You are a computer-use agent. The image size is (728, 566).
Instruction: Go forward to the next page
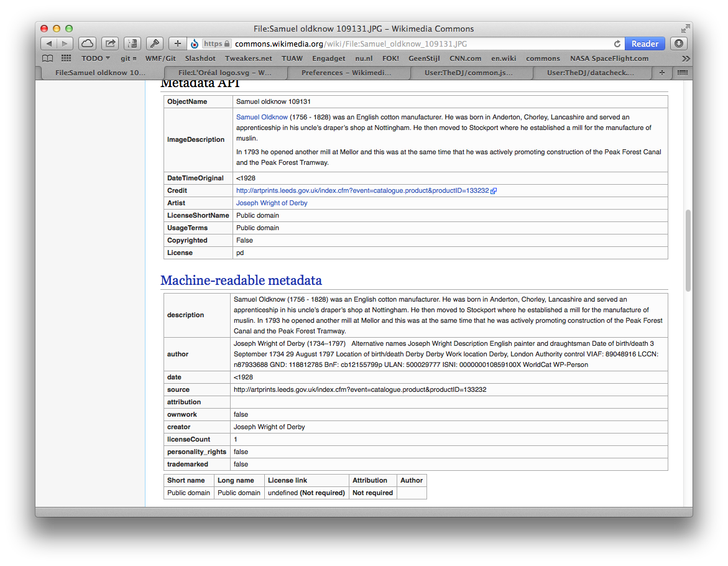(65, 44)
